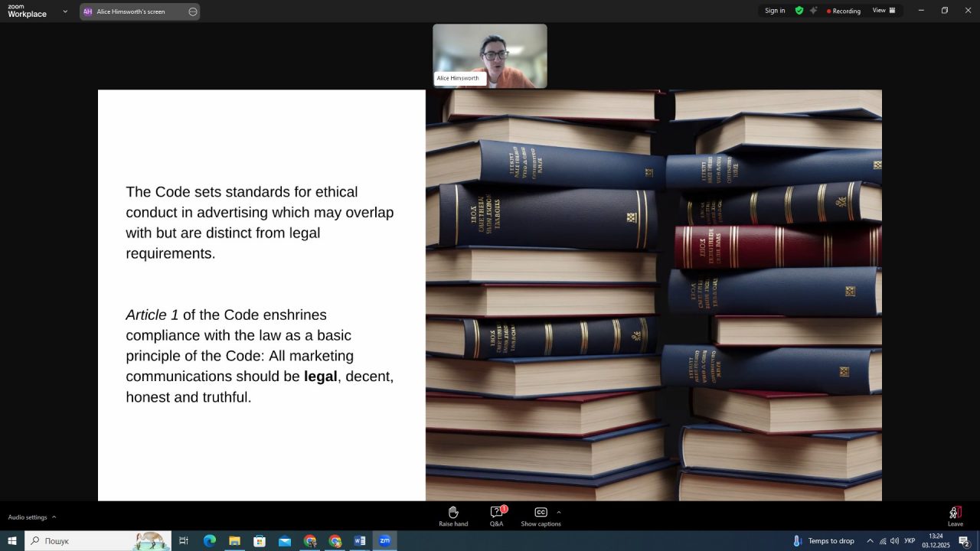Expand captions options chevron

tap(559, 512)
